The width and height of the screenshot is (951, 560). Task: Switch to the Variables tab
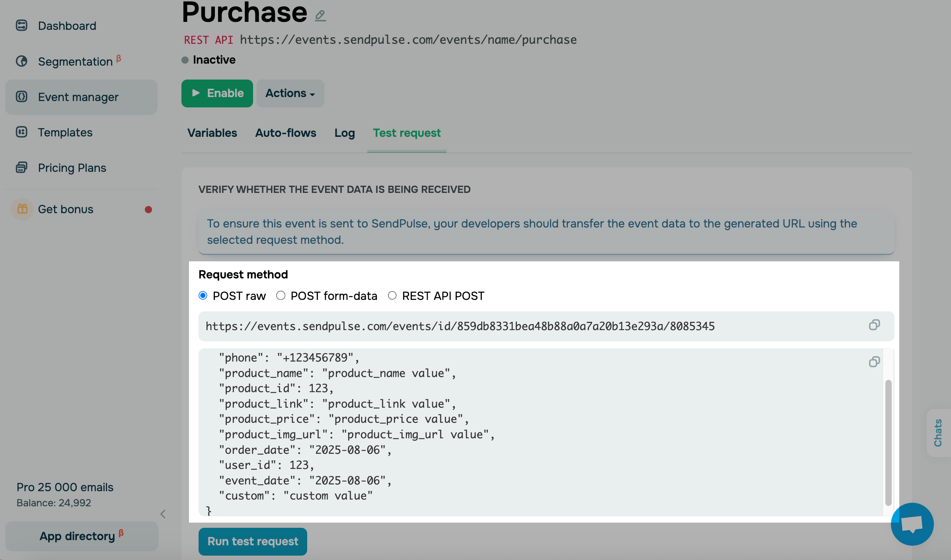coord(212,133)
